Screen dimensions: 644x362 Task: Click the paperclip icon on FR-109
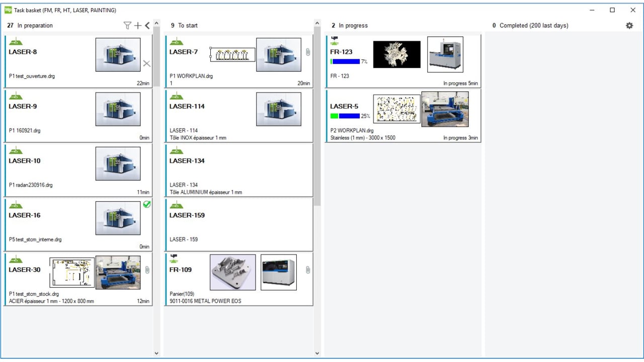click(308, 270)
